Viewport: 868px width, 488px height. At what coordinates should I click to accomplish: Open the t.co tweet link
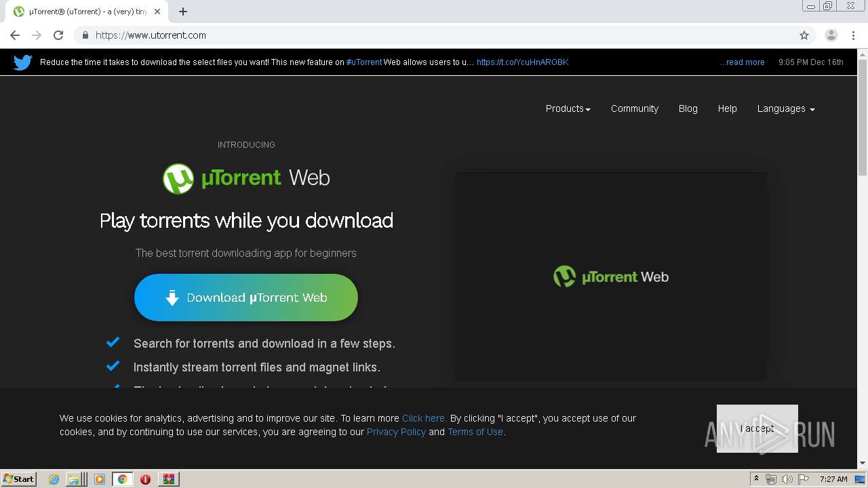click(x=522, y=62)
